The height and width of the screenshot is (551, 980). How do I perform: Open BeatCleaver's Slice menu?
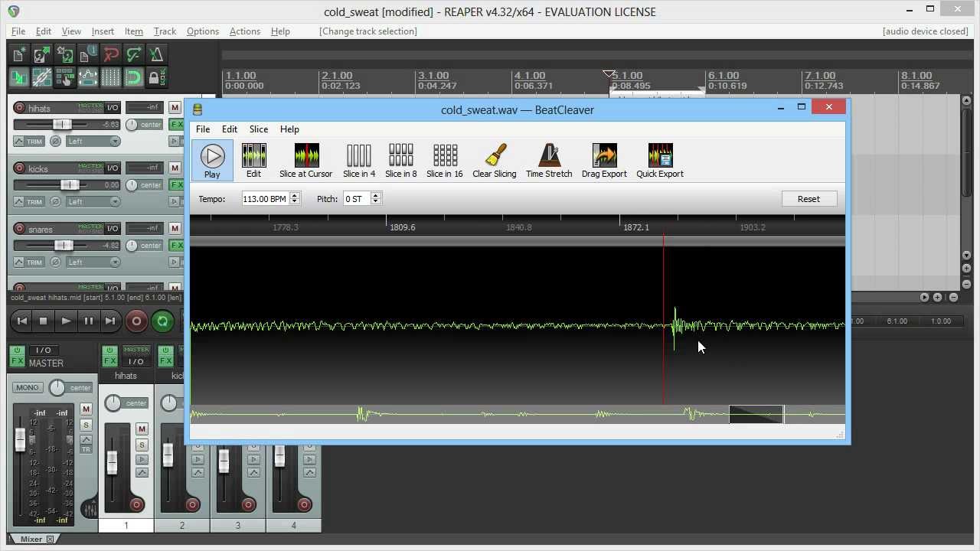[x=259, y=129]
